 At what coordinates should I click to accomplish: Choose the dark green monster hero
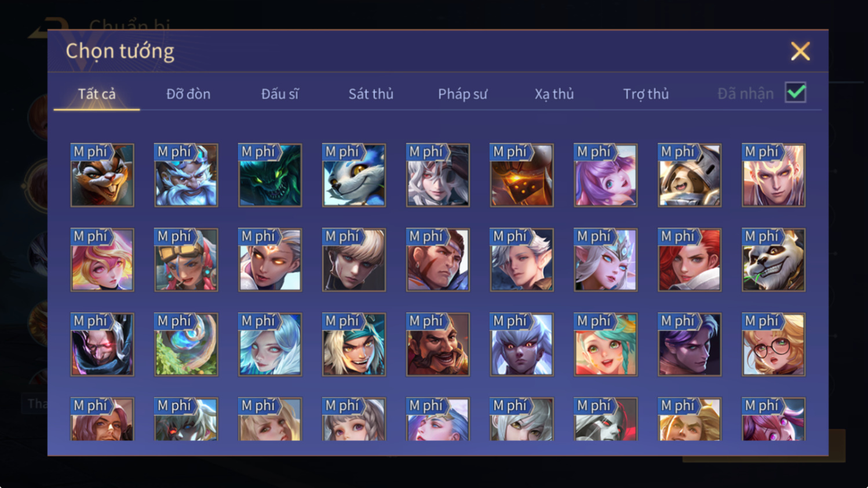270,175
